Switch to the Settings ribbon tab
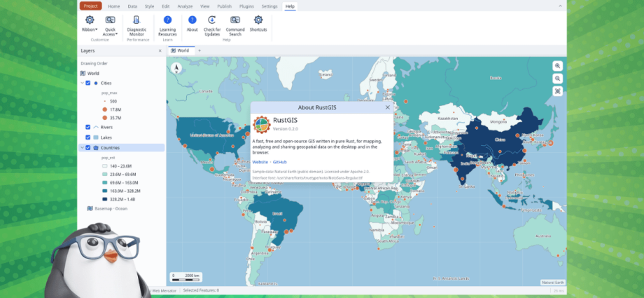Screen dimensions: 644x298 [269, 6]
